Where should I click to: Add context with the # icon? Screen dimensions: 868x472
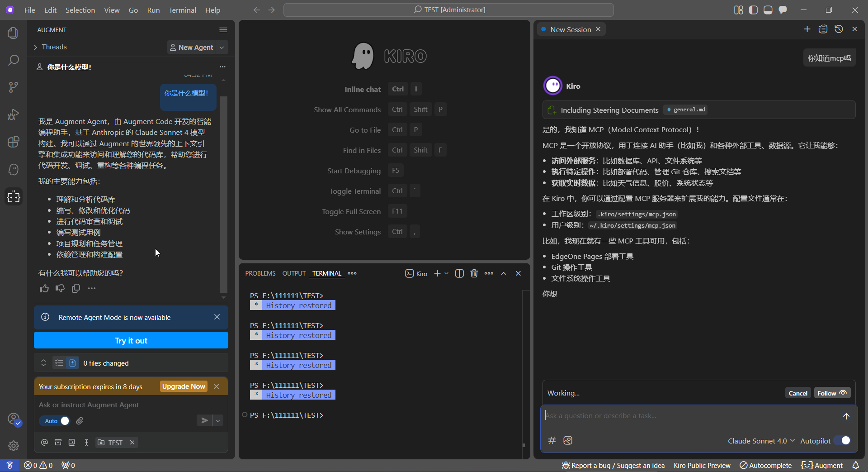pyautogui.click(x=552, y=440)
